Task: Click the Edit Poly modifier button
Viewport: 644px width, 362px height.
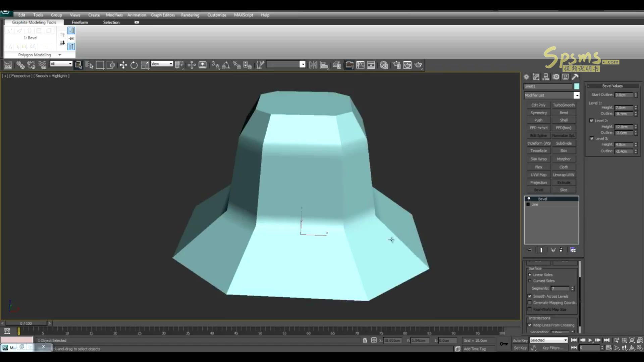Action: click(538, 105)
